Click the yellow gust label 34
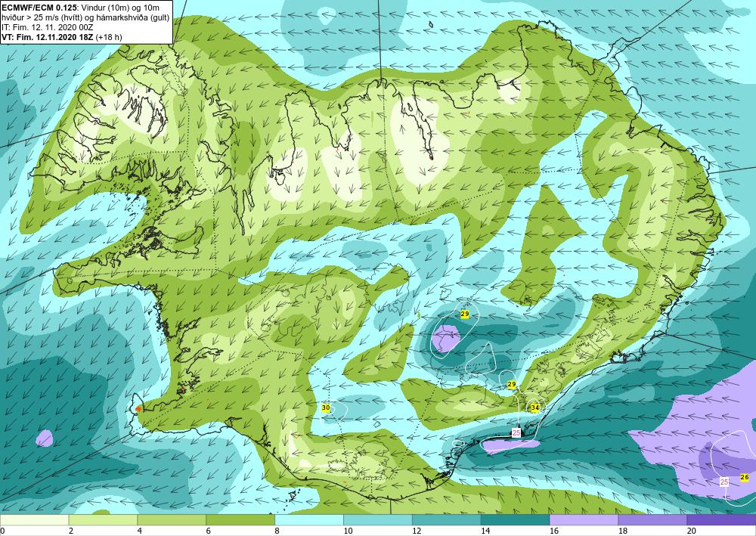Screen dimensions: 756x536 534,407
